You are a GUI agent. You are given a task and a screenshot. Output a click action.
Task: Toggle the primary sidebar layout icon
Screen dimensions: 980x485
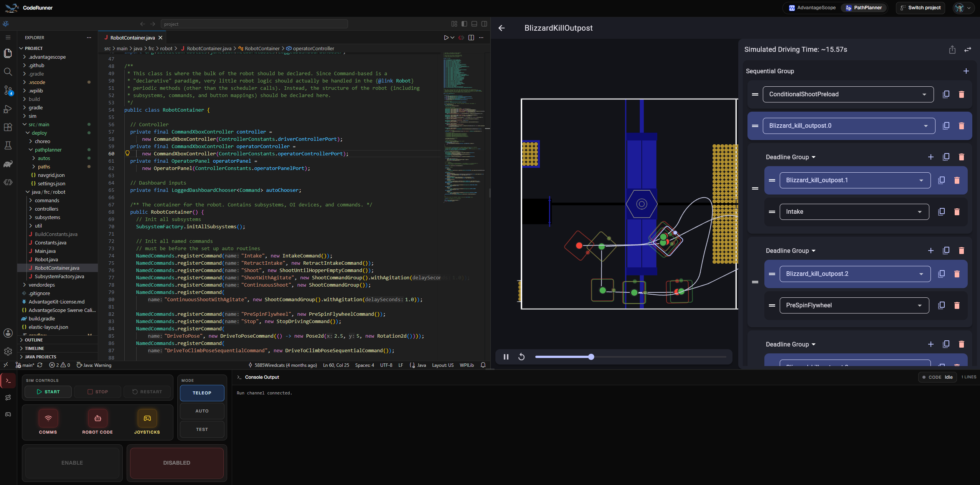[464, 24]
